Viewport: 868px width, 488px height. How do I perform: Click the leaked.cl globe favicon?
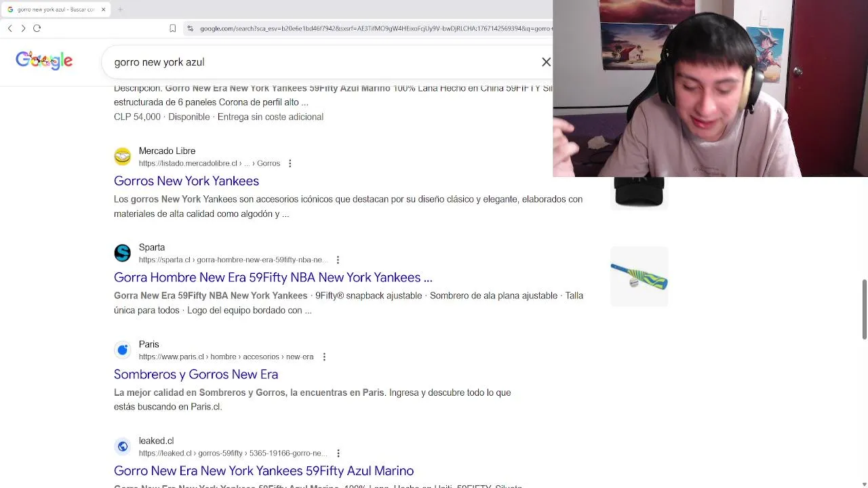coord(123,446)
